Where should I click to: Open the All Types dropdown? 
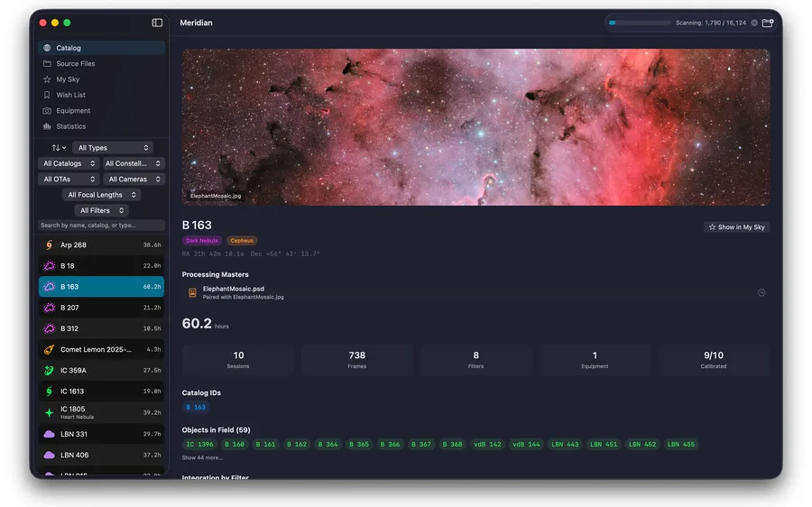[x=113, y=148]
